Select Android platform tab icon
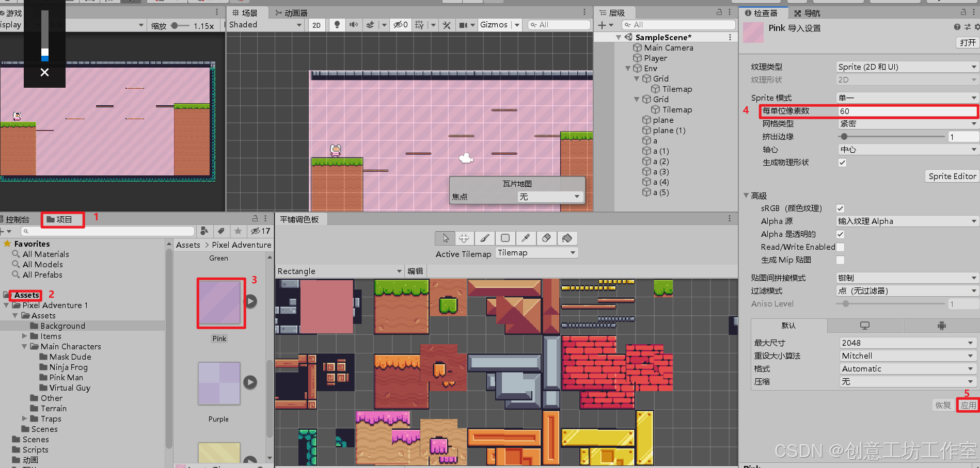This screenshot has height=468, width=980. point(941,326)
